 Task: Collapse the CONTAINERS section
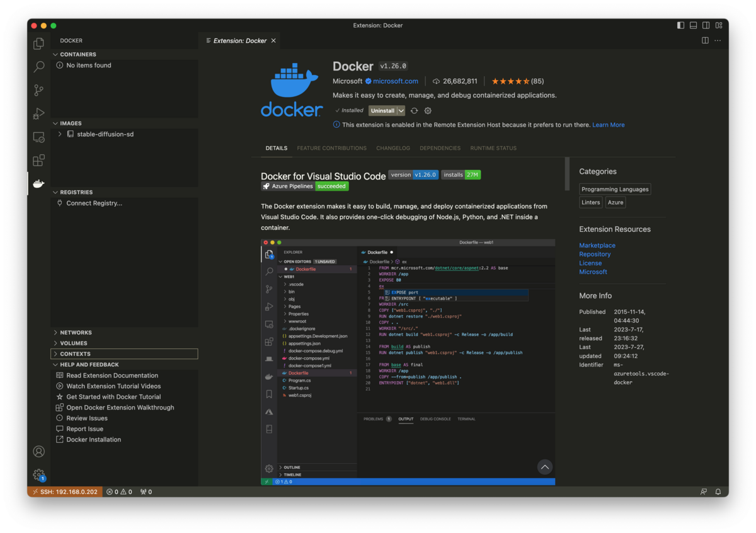pos(125,54)
